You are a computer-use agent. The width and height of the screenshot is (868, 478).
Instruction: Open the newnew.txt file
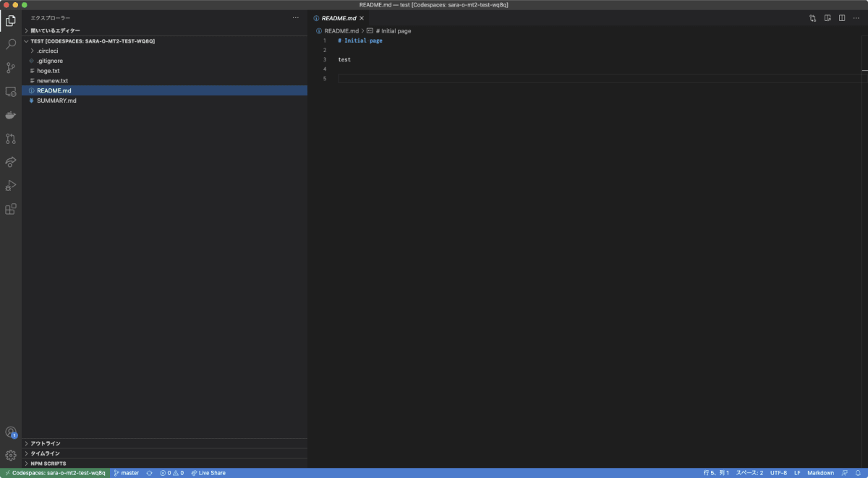164,81
